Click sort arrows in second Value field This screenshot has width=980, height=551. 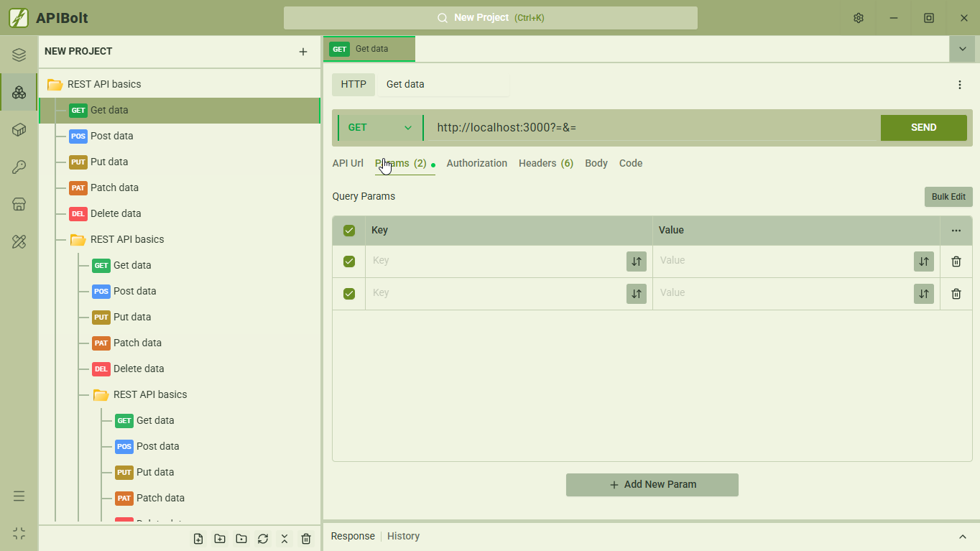(923, 294)
